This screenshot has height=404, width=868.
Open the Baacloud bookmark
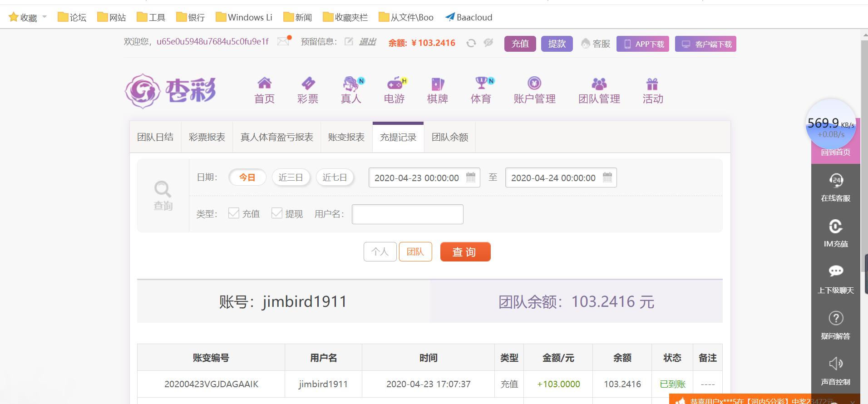point(469,17)
